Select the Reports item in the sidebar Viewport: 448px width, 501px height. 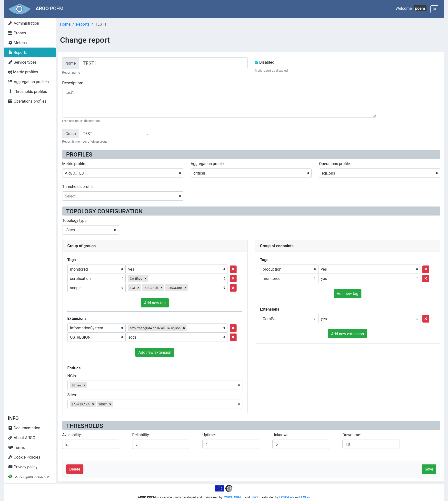tap(30, 52)
